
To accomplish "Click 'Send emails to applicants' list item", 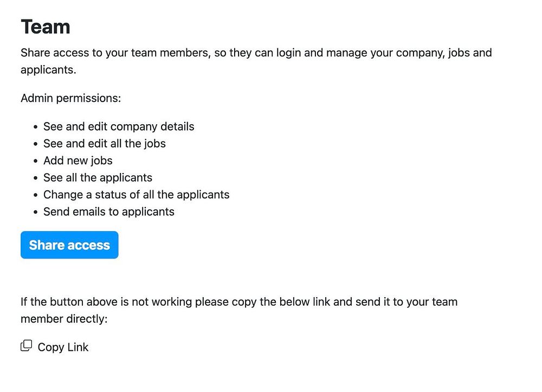I will tap(109, 211).
